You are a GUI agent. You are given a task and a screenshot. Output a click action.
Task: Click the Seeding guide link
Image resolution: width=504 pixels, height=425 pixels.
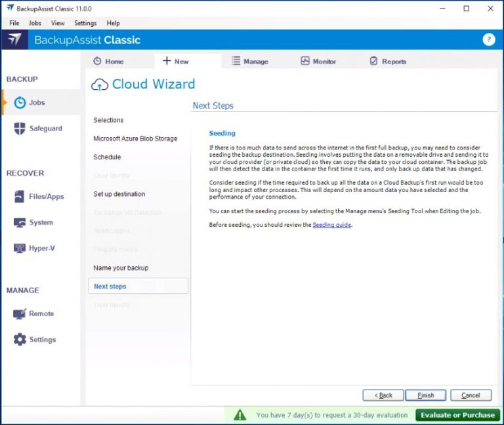point(332,225)
